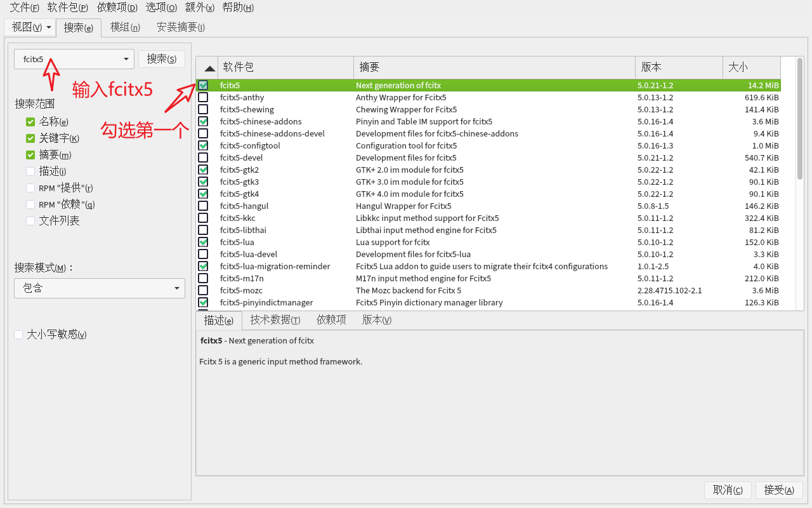The height and width of the screenshot is (508, 812).
Task: Open the 搜索模式 combo box showing 包含
Action: (x=100, y=288)
